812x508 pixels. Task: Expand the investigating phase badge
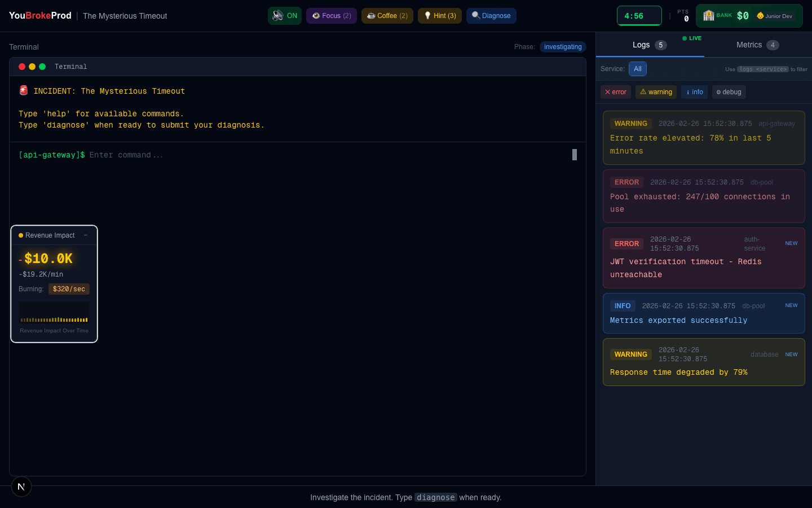point(563,47)
